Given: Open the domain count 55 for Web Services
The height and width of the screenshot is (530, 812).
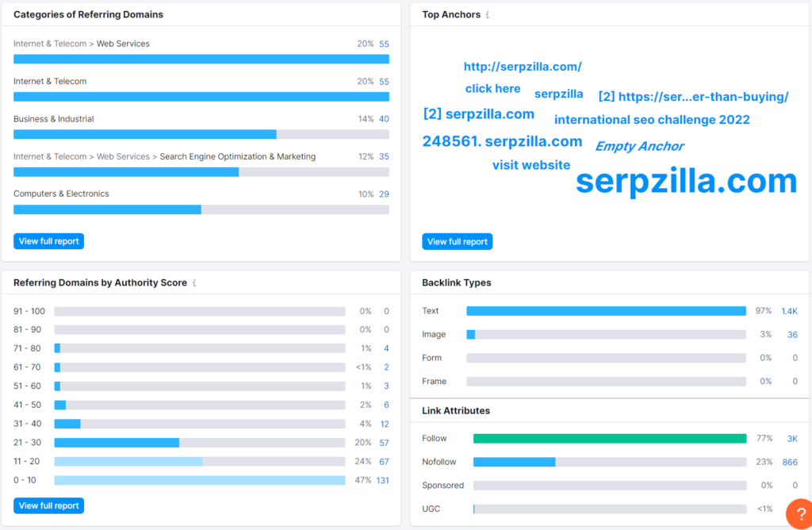Looking at the screenshot, I should [x=384, y=44].
